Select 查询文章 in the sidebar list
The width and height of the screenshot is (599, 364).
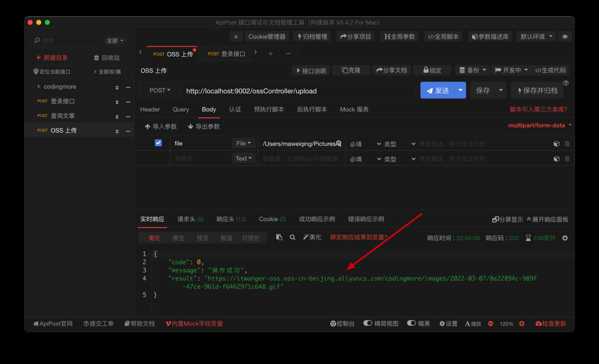pos(63,116)
